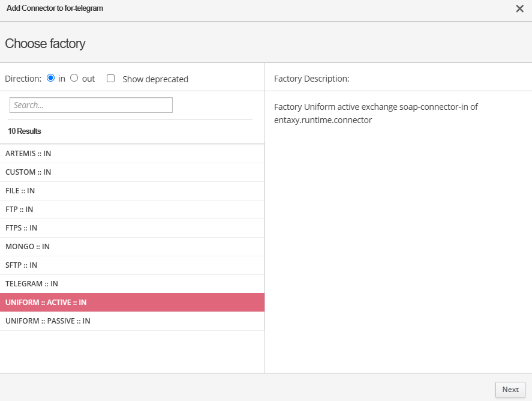Pick TELEGRAM :: IN factory
This screenshot has height=401, width=532.
tap(32, 284)
